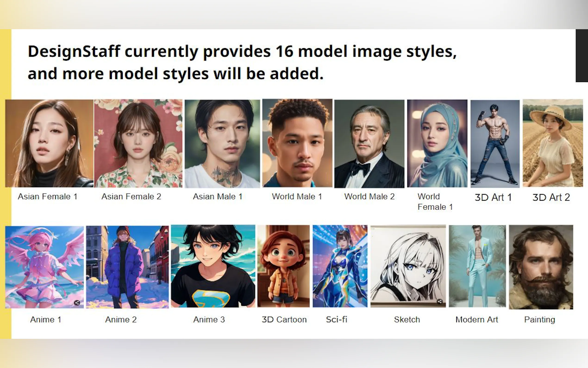Open the 3D Art 1 muscular figure image
This screenshot has width=588, height=368.
[x=495, y=144]
